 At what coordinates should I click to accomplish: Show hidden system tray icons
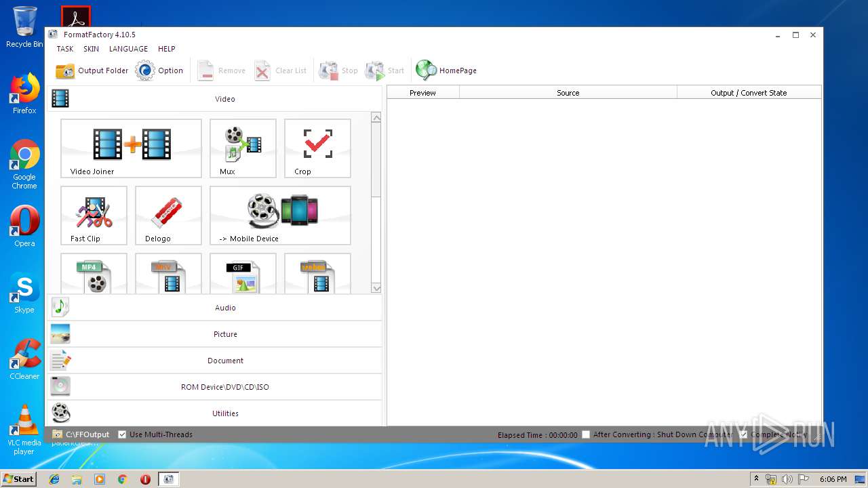coord(756,479)
